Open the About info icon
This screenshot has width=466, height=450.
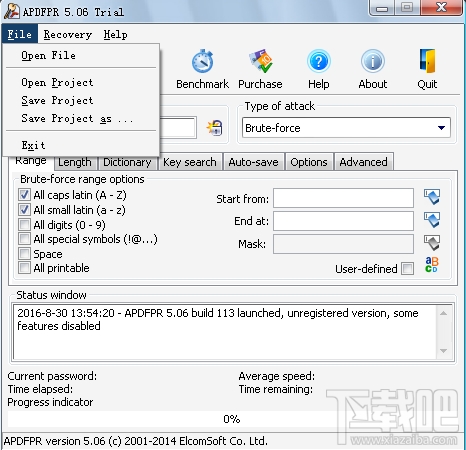pyautogui.click(x=373, y=61)
